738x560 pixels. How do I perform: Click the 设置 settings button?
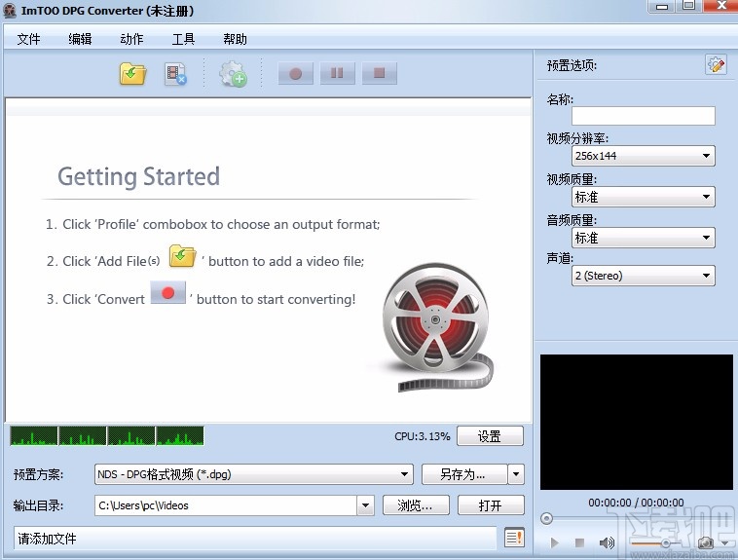coord(490,436)
